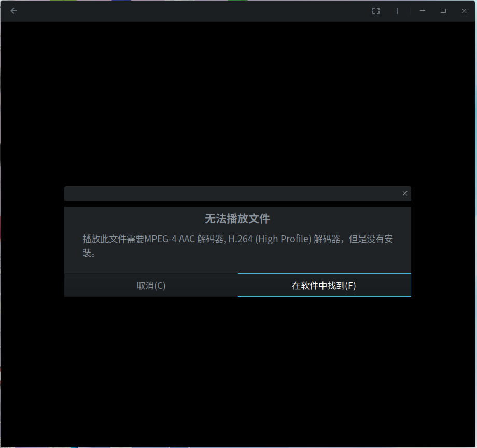Click the 在软件中找到(F) button

coord(324,285)
